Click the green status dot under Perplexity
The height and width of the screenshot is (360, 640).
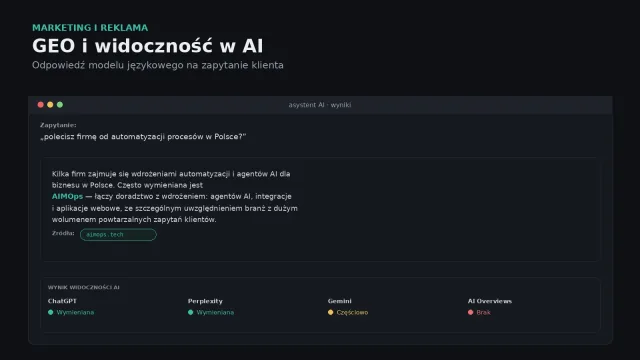pos(191,312)
